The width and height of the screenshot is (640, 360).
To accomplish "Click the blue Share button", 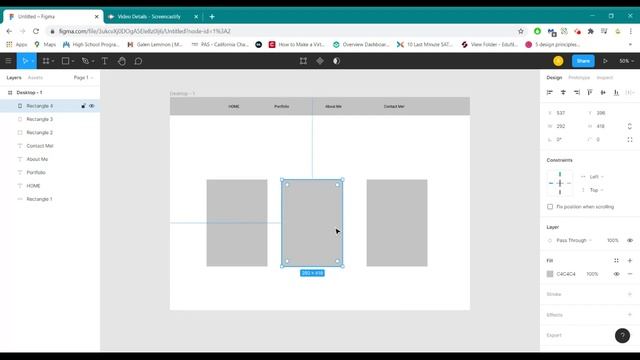I will (583, 61).
